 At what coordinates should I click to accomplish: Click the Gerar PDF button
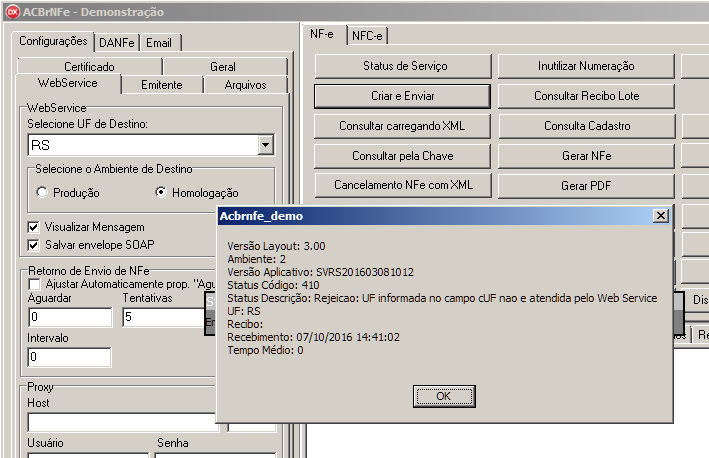pos(586,185)
